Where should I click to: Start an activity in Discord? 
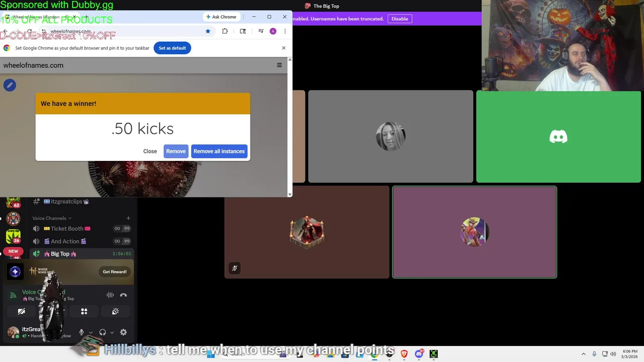84,312
